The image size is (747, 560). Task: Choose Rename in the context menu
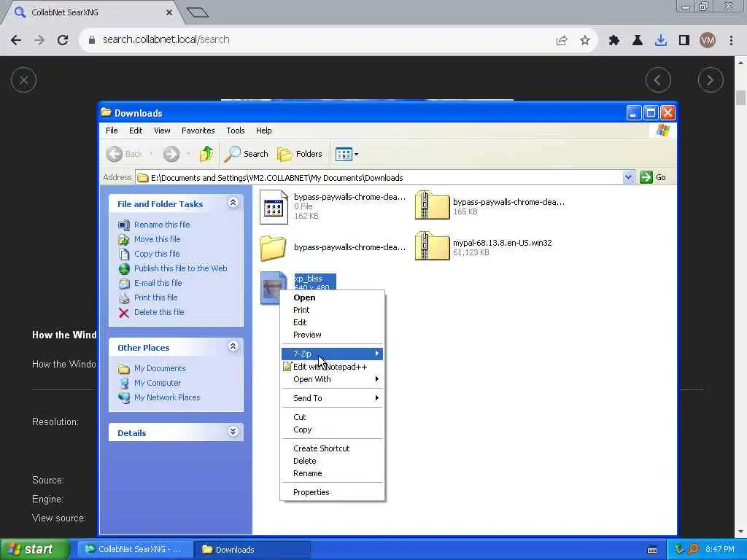pyautogui.click(x=332, y=473)
